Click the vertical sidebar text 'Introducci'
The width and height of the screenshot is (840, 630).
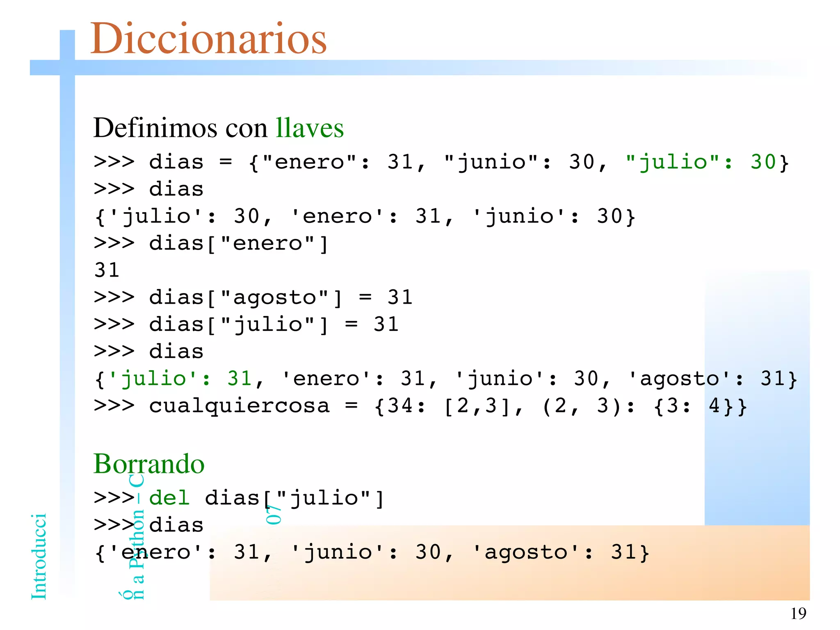(x=39, y=557)
